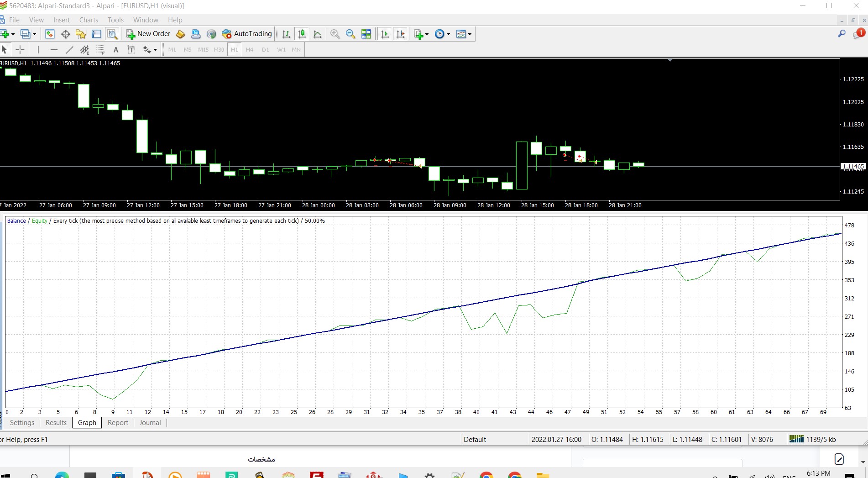Select the M15 timeframe
Image resolution: width=868 pixels, height=478 pixels.
coord(203,50)
